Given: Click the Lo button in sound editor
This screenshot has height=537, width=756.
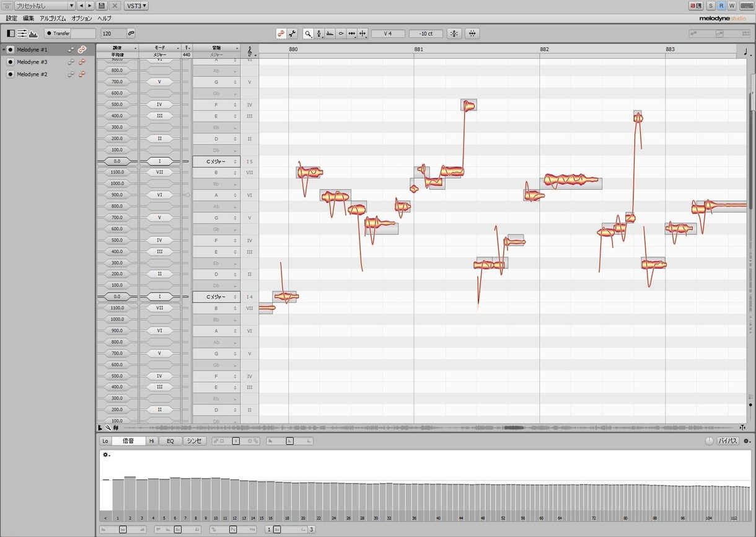Looking at the screenshot, I should (x=105, y=441).
